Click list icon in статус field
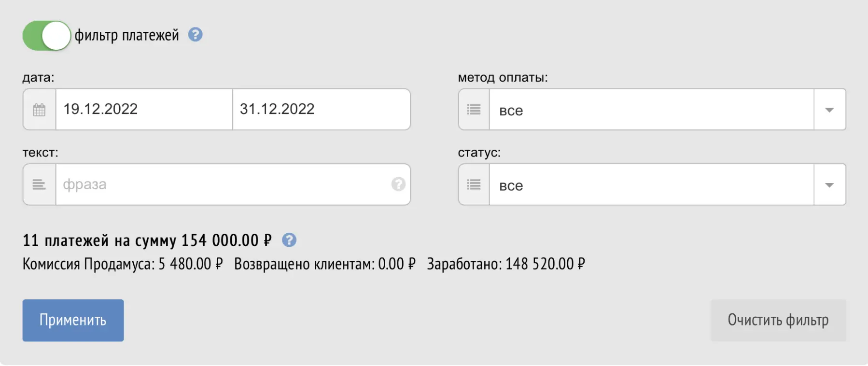 click(x=474, y=184)
